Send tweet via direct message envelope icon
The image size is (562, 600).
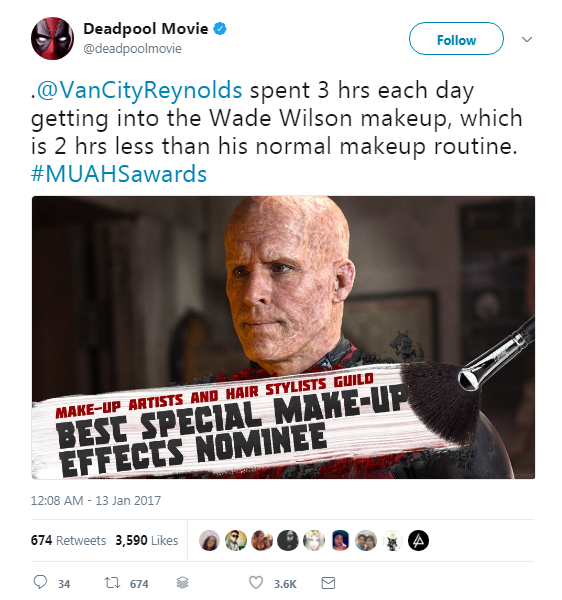point(328,583)
